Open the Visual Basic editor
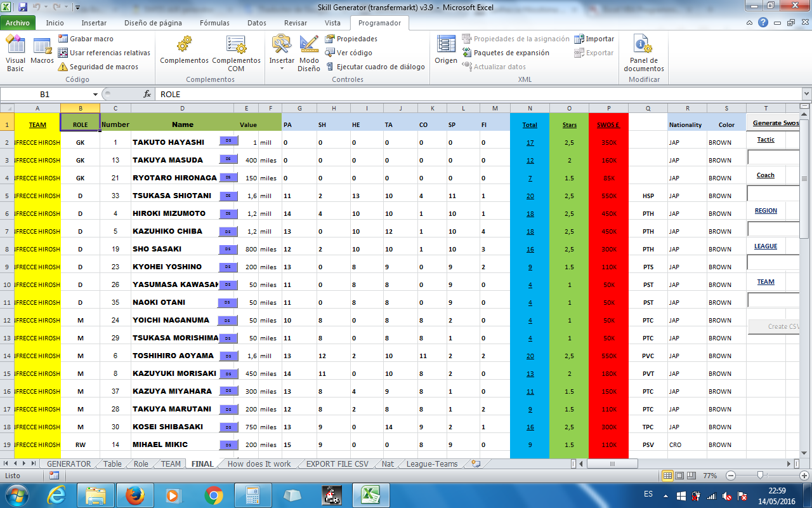This screenshot has height=508, width=812. [15, 53]
